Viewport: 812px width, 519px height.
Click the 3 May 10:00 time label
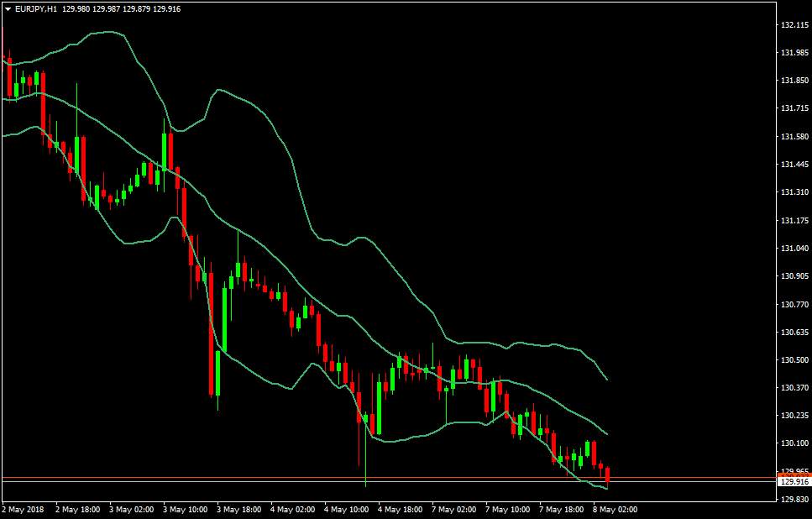[x=186, y=510]
